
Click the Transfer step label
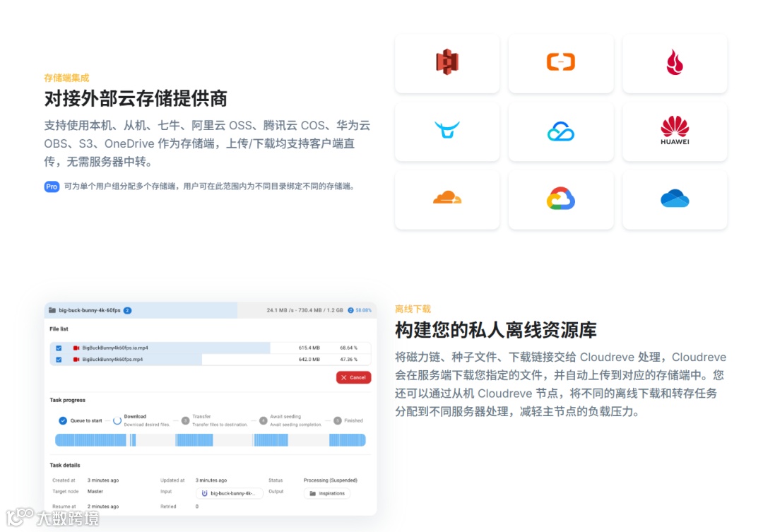pos(201,417)
